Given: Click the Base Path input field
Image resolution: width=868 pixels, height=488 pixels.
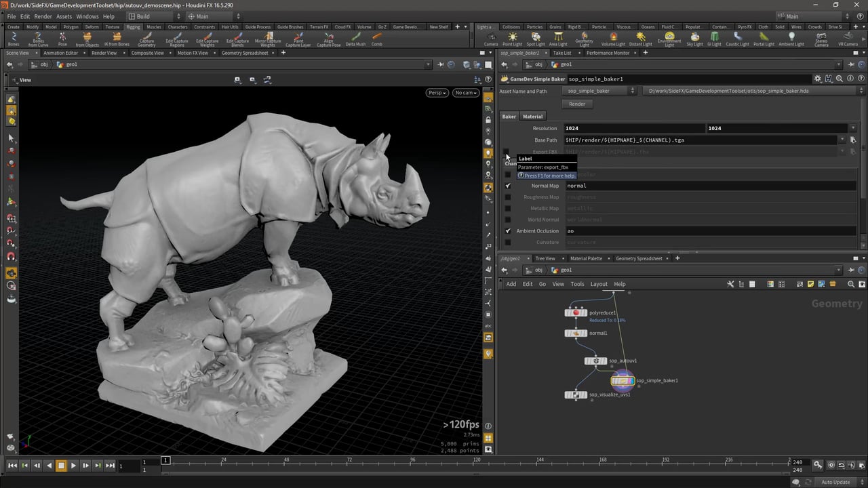Looking at the screenshot, I should click(x=700, y=140).
